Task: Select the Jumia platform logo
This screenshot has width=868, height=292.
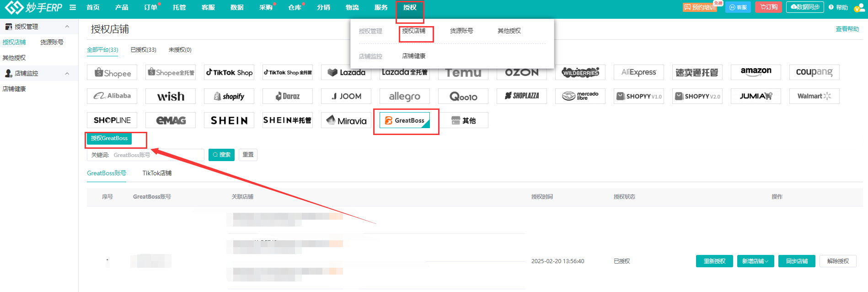Action: click(756, 96)
